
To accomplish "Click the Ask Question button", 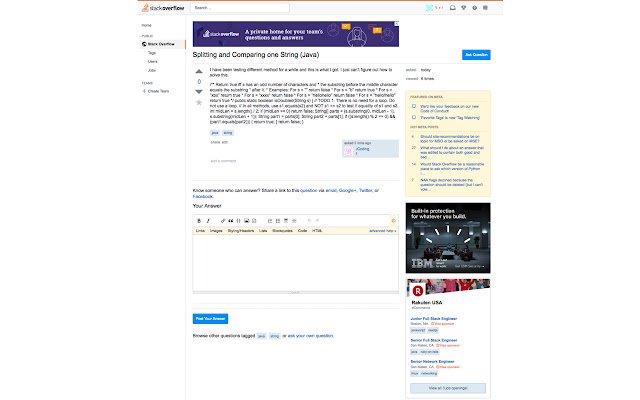I will [476, 55].
